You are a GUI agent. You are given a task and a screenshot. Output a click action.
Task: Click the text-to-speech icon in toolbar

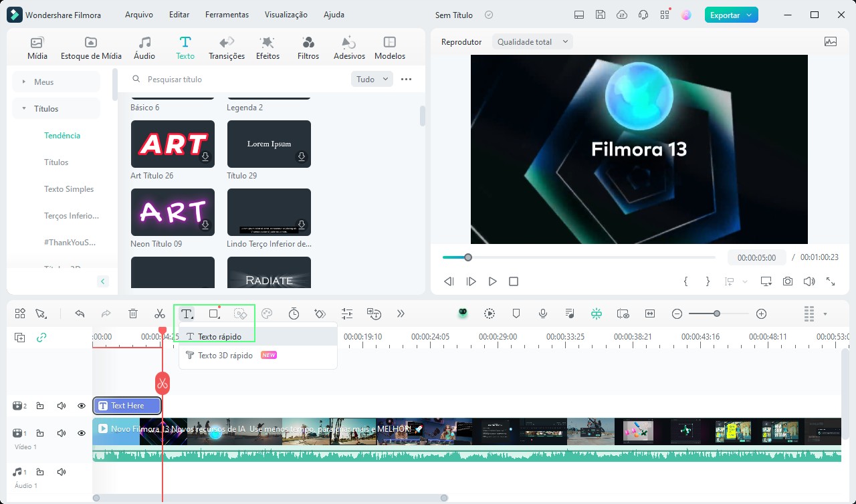(x=374, y=313)
